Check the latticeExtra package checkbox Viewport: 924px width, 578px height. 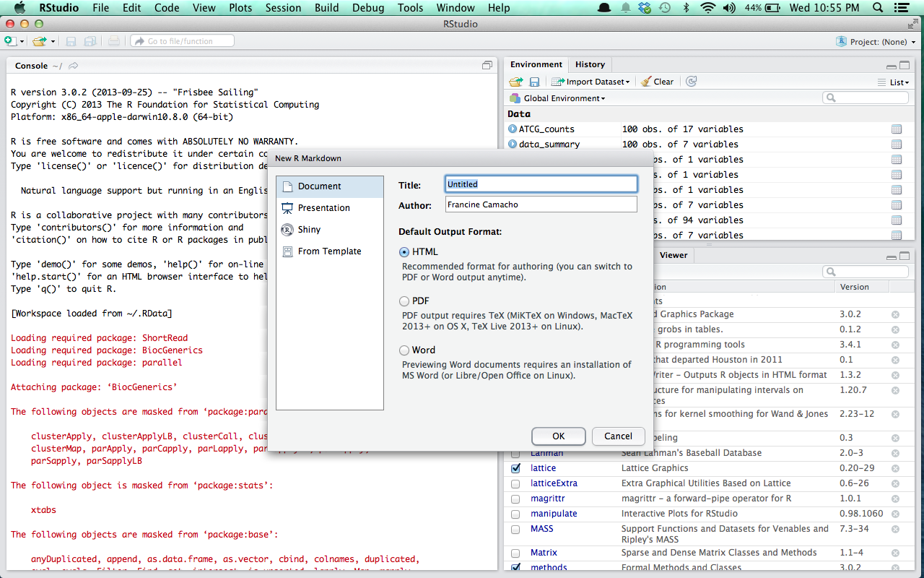pyautogui.click(x=515, y=483)
